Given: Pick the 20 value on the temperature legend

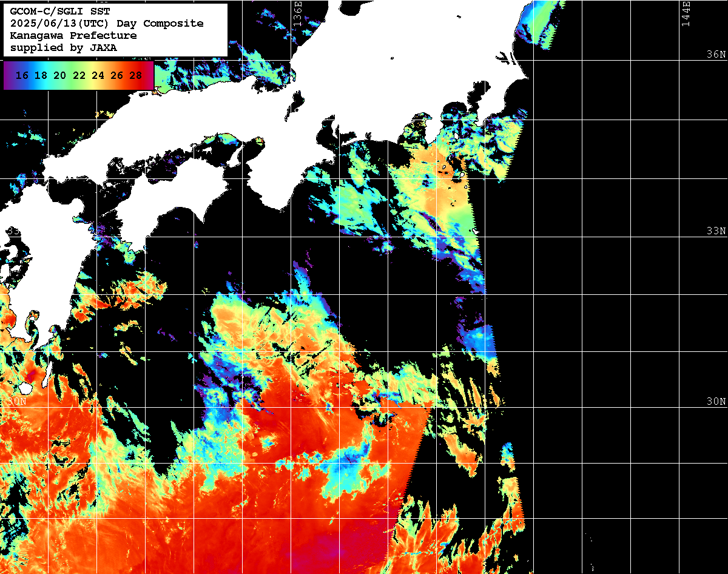Looking at the screenshot, I should [59, 76].
